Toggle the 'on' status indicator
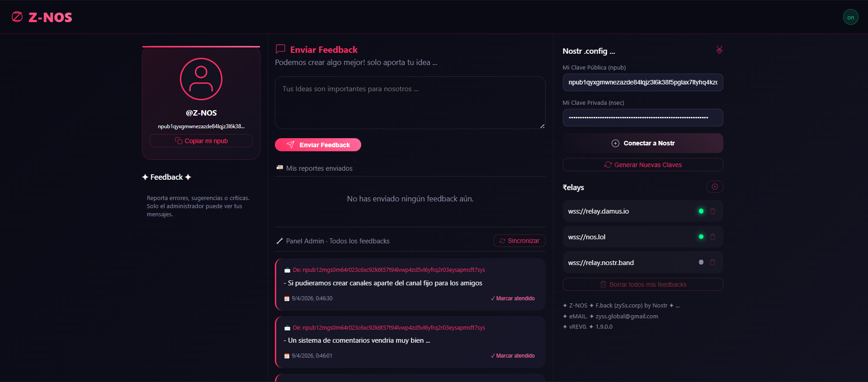This screenshot has width=868, height=382. click(850, 17)
